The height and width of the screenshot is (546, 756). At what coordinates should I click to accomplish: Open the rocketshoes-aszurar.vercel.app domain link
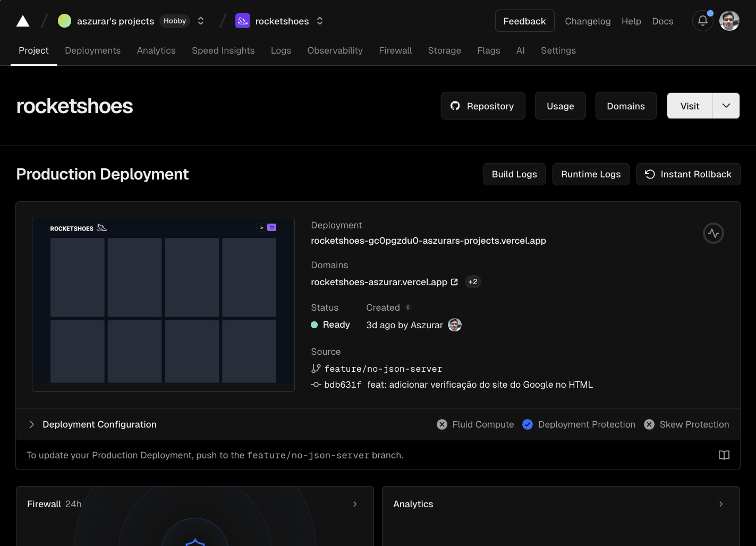(x=379, y=282)
